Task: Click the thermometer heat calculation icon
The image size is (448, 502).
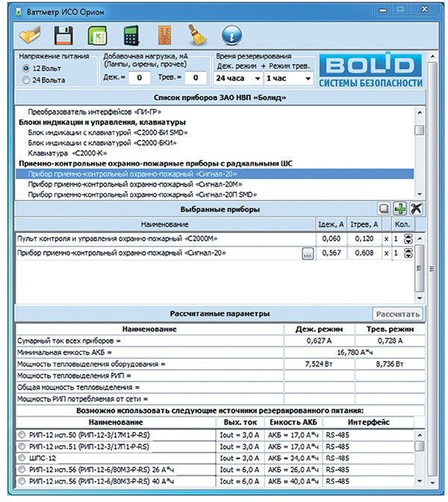Action: point(165,35)
